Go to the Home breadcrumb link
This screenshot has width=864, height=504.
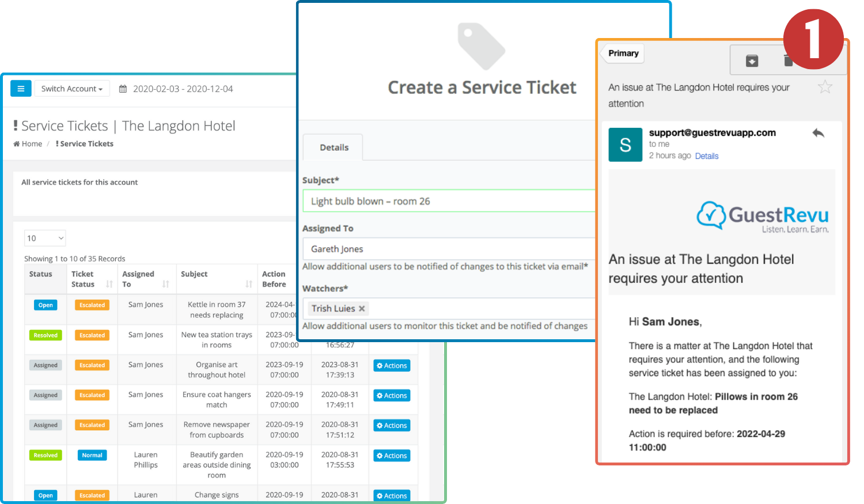tap(28, 144)
